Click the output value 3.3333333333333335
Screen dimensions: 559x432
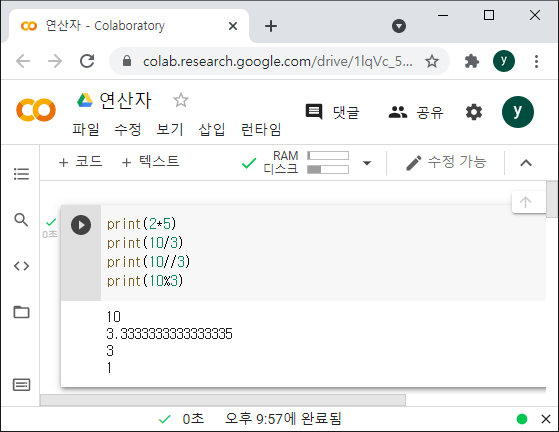pyautogui.click(x=169, y=334)
